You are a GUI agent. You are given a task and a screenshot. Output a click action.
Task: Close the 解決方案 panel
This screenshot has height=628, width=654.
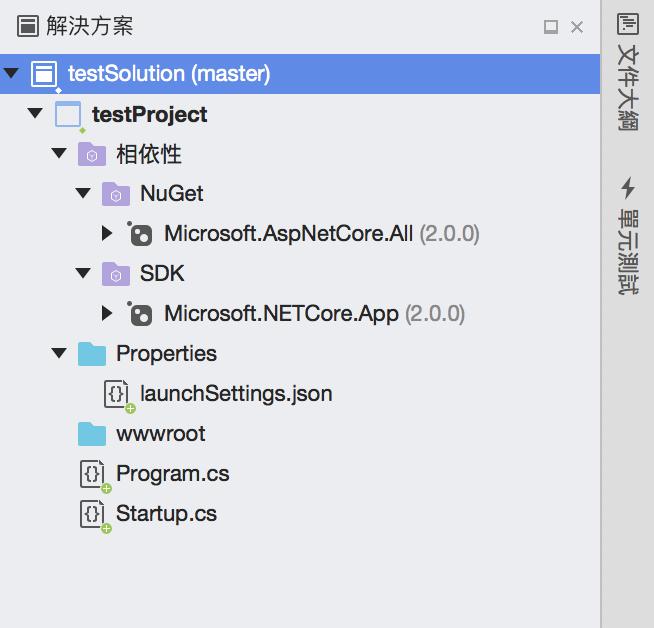[x=577, y=27]
